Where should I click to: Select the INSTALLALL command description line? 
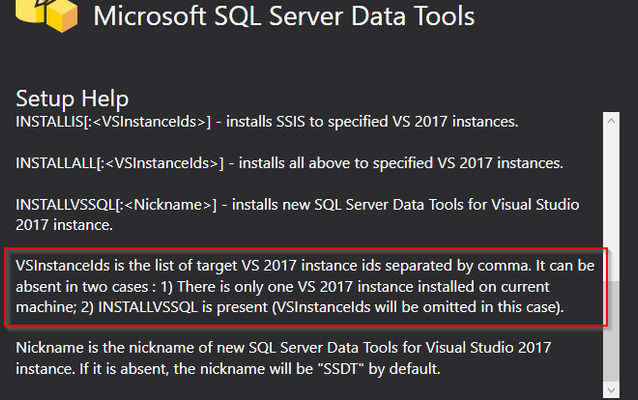289,163
